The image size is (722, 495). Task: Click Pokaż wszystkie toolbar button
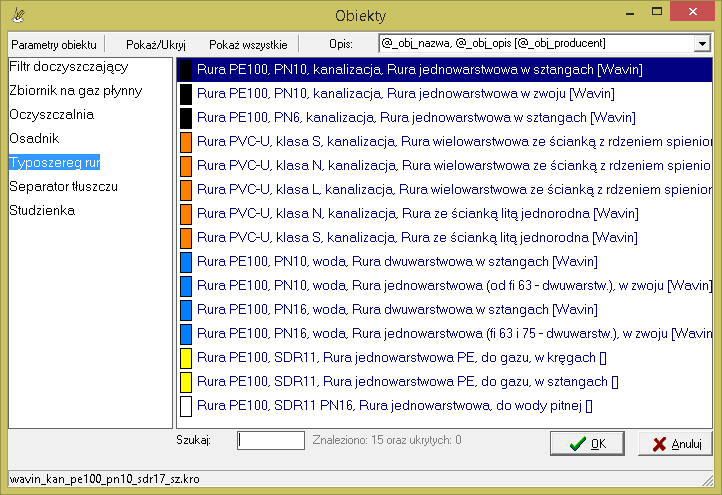[x=248, y=45]
